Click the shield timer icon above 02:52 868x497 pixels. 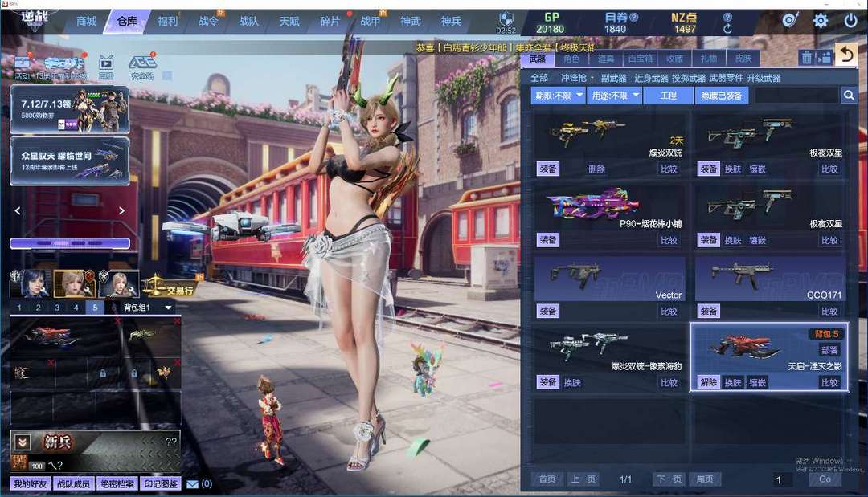point(506,19)
